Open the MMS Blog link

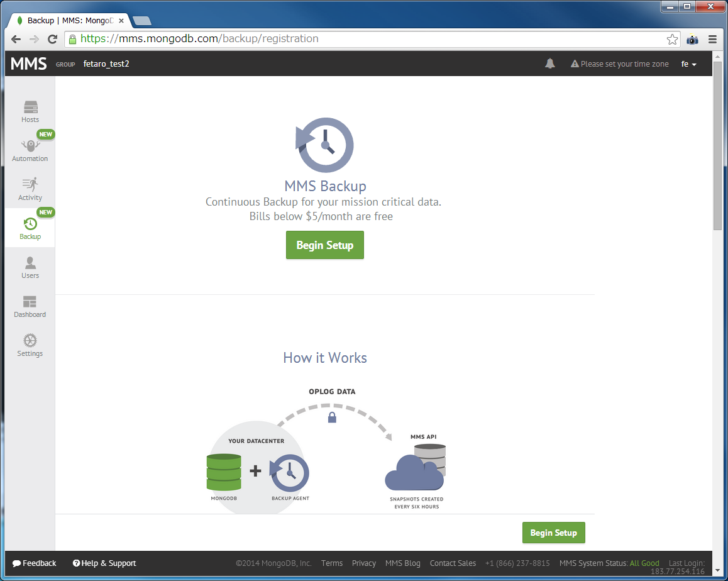coord(402,563)
